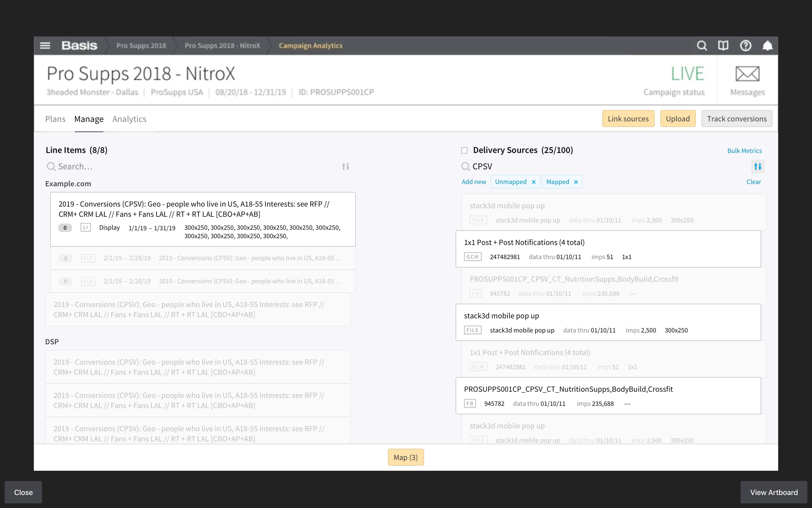Go to Pro Supps 2018 - NitroX breadcrumb

pos(222,46)
